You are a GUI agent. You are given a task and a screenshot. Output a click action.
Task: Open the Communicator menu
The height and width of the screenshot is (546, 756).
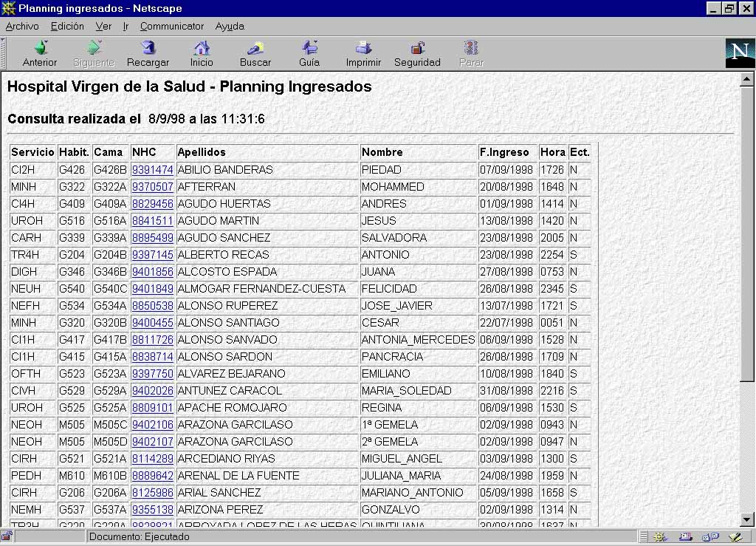pyautogui.click(x=172, y=26)
